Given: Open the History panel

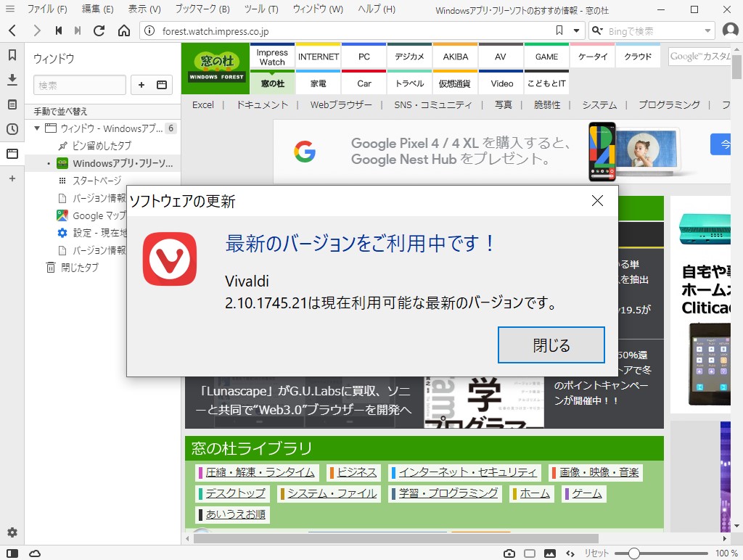Looking at the screenshot, I should (x=12, y=129).
